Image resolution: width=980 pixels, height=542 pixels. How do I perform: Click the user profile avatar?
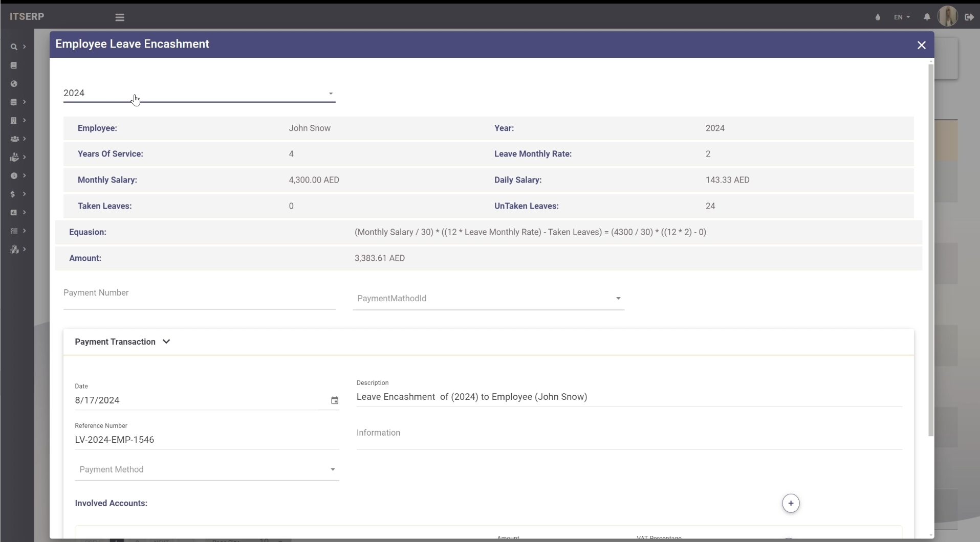click(x=947, y=16)
